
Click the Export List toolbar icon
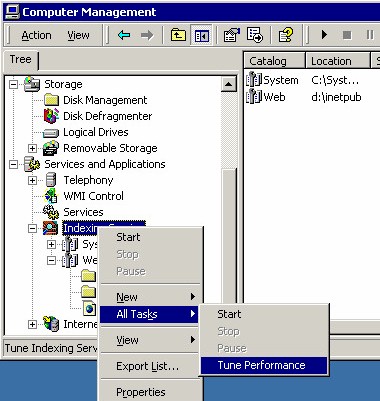pyautogui.click(x=255, y=35)
